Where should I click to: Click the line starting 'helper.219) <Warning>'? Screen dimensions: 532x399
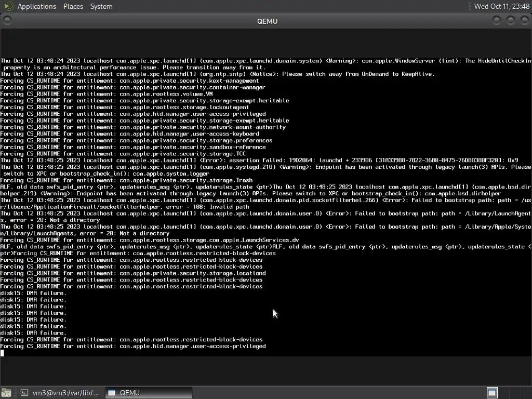(251, 194)
